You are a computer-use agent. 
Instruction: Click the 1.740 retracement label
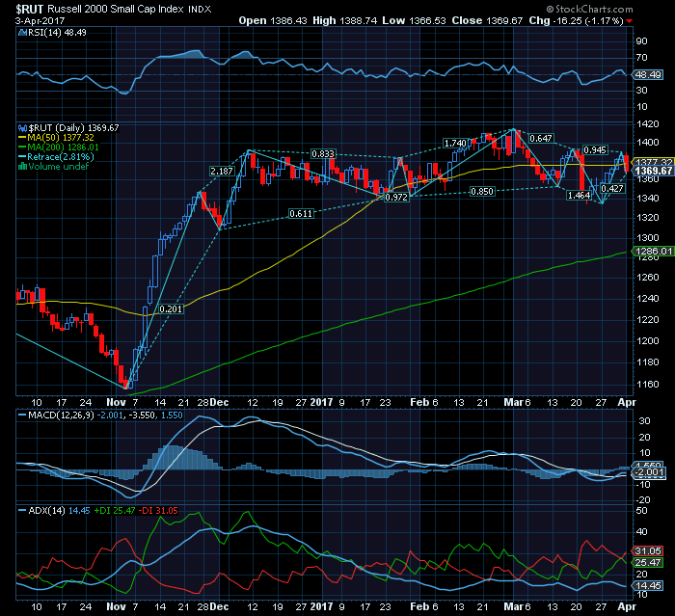tap(455, 143)
